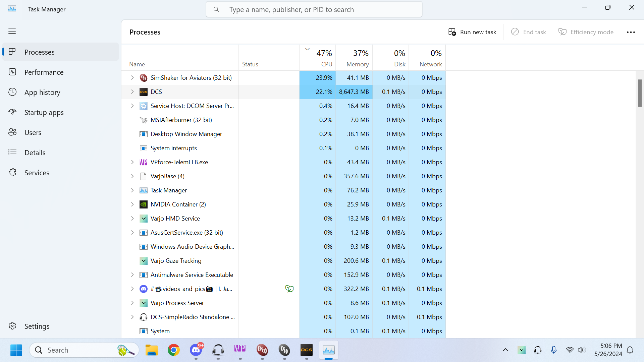The height and width of the screenshot is (362, 644).
Task: Sort by the Name column header
Action: [x=180, y=57]
